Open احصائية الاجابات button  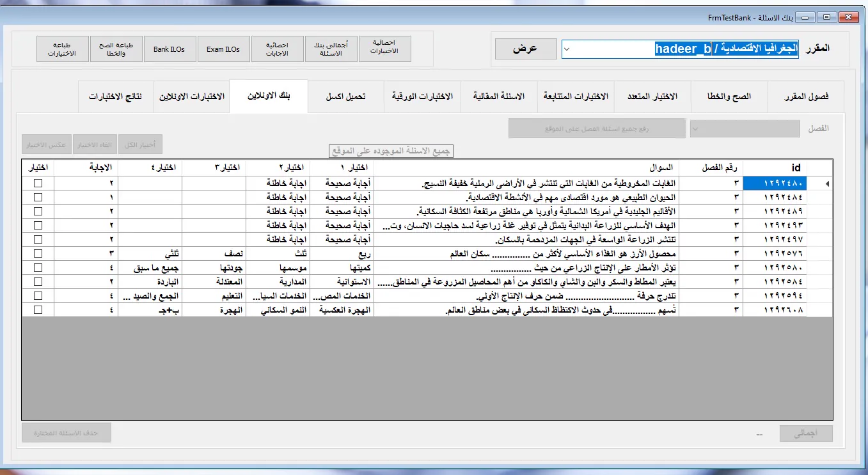(x=277, y=49)
